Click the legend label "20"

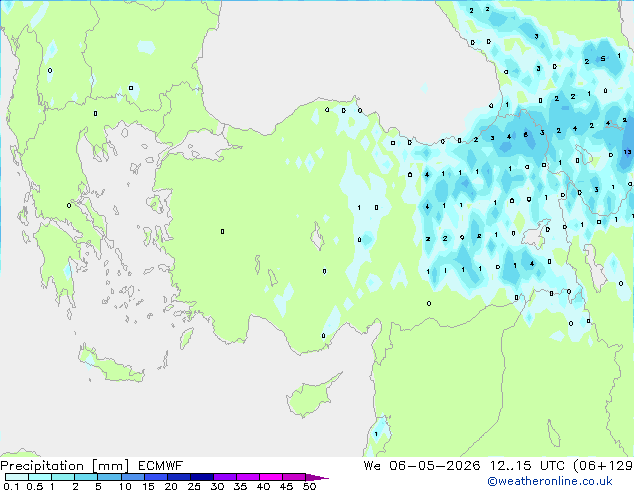[x=171, y=486]
